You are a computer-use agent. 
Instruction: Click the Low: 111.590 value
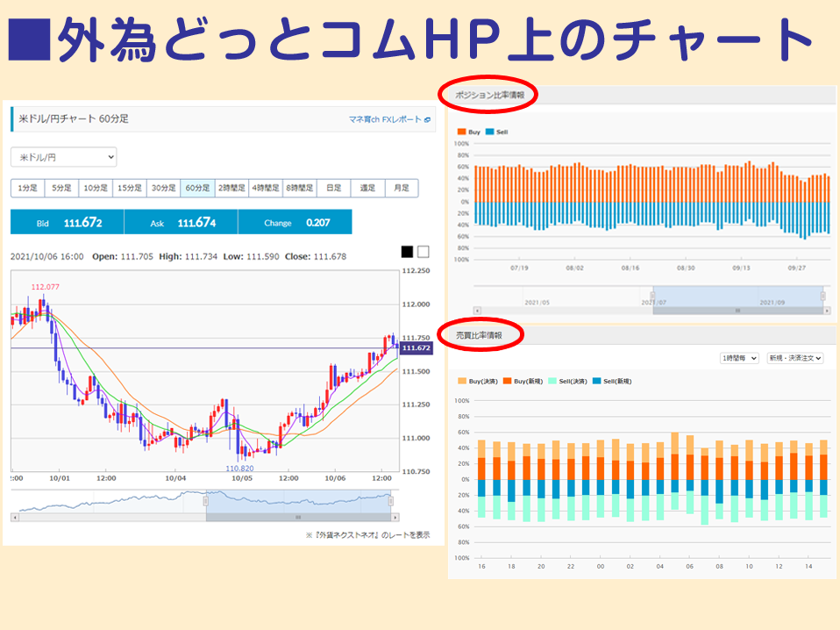click(x=252, y=257)
